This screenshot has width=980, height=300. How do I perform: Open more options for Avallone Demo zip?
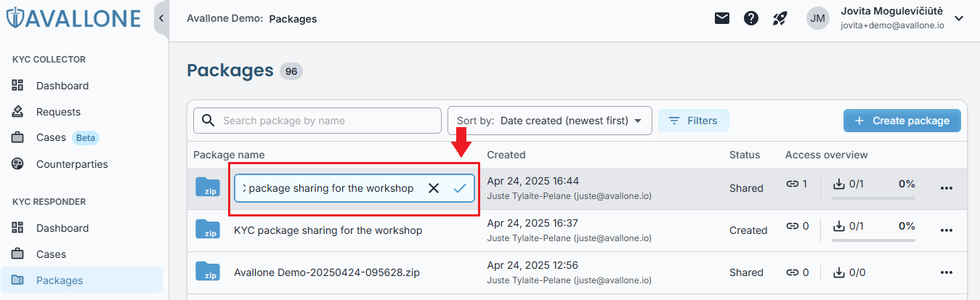(x=946, y=272)
